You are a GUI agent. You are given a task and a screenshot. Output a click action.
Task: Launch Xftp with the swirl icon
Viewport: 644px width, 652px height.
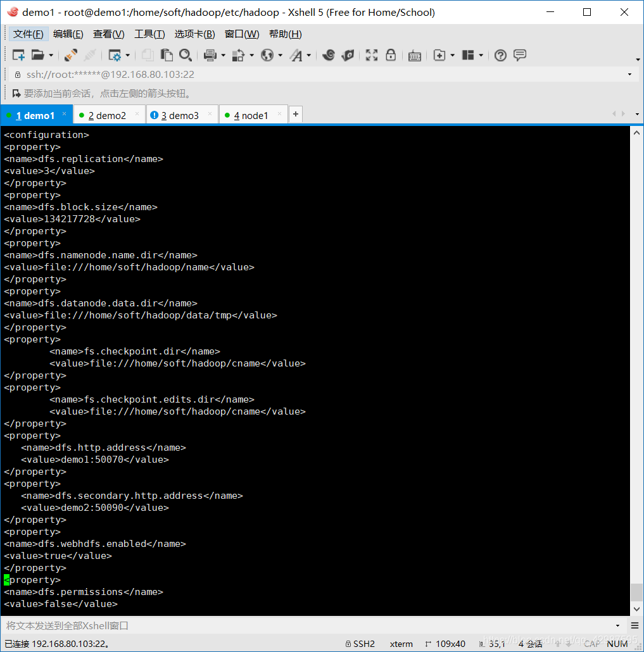[329, 55]
